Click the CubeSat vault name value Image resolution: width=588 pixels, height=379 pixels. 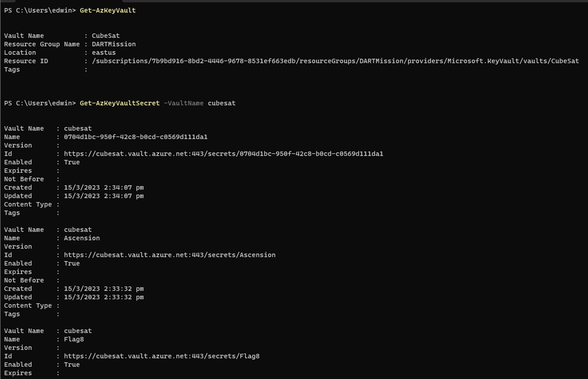(x=106, y=36)
